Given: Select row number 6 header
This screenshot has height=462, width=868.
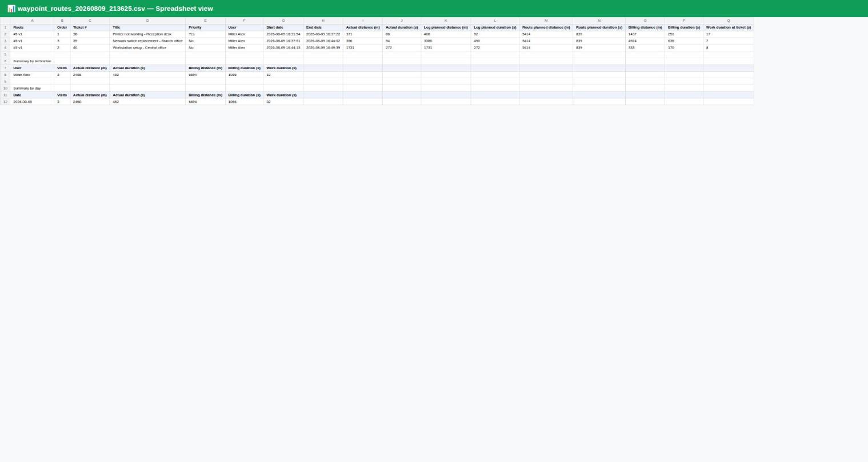Looking at the screenshot, I should pyautogui.click(x=5, y=61).
